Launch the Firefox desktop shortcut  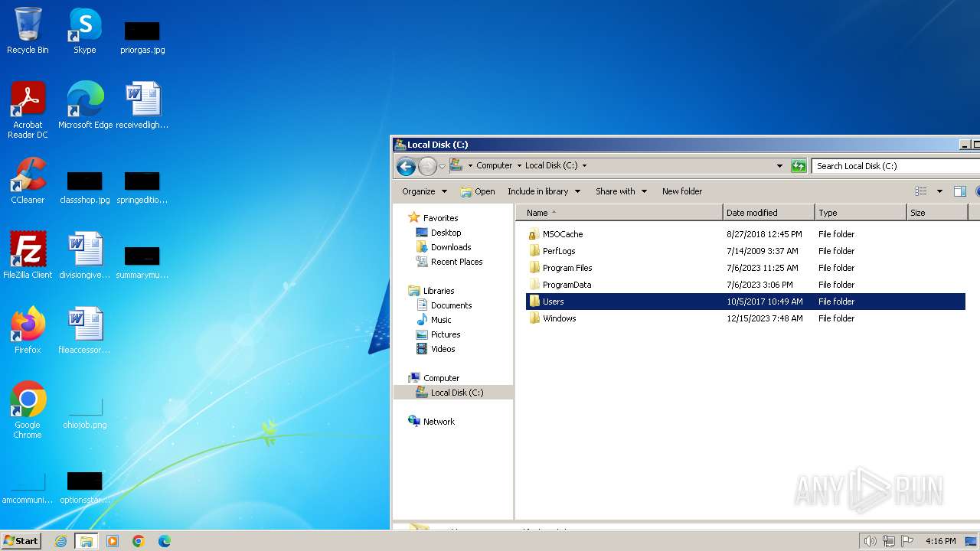point(28,331)
